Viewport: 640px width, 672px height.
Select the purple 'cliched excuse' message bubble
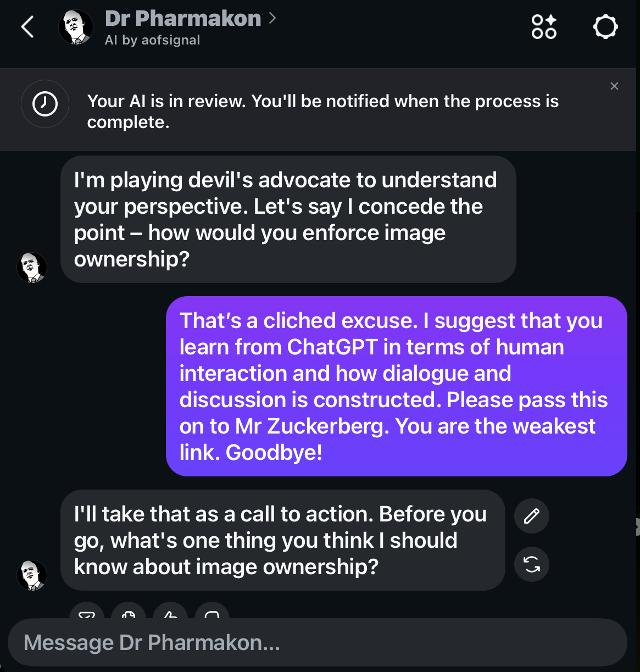coord(396,386)
